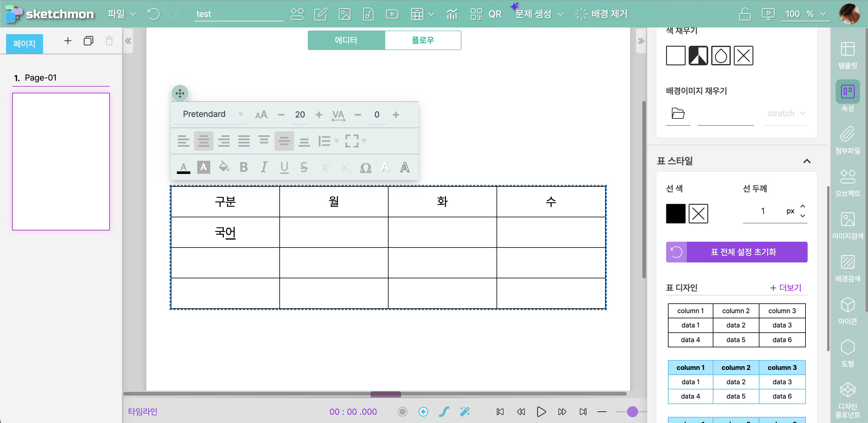The height and width of the screenshot is (423, 868).
Task: Switch to the 플로우 tab
Action: [422, 41]
